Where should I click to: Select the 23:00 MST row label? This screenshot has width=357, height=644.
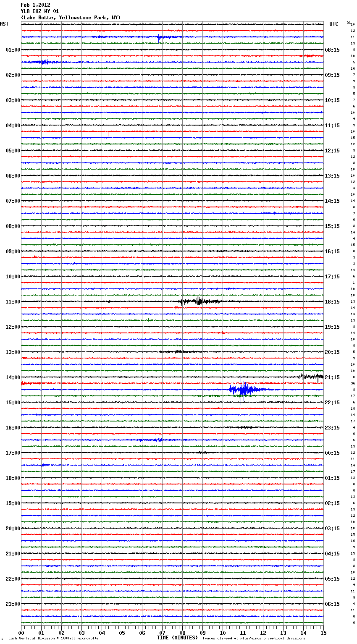point(13,604)
